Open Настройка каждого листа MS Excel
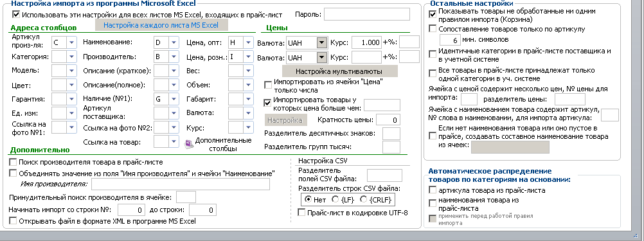 [161, 25]
